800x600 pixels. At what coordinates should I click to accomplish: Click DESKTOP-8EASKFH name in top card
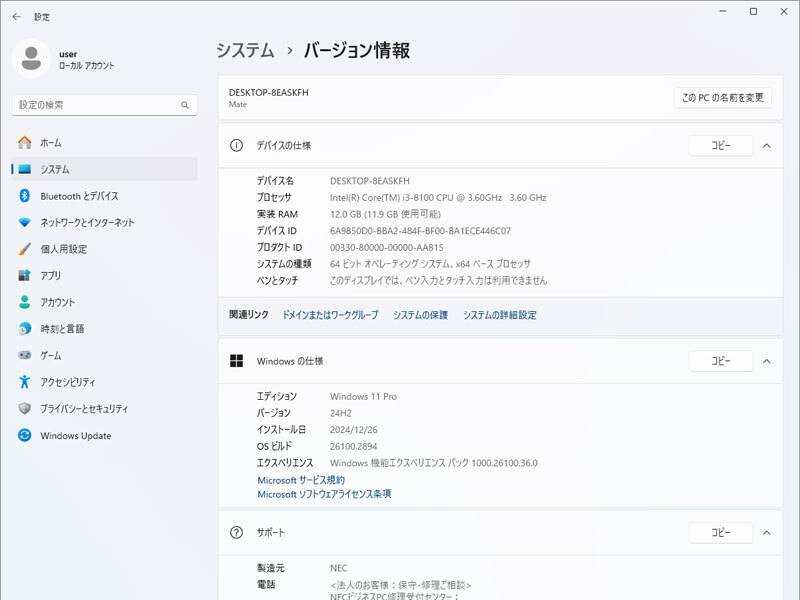pyautogui.click(x=268, y=92)
